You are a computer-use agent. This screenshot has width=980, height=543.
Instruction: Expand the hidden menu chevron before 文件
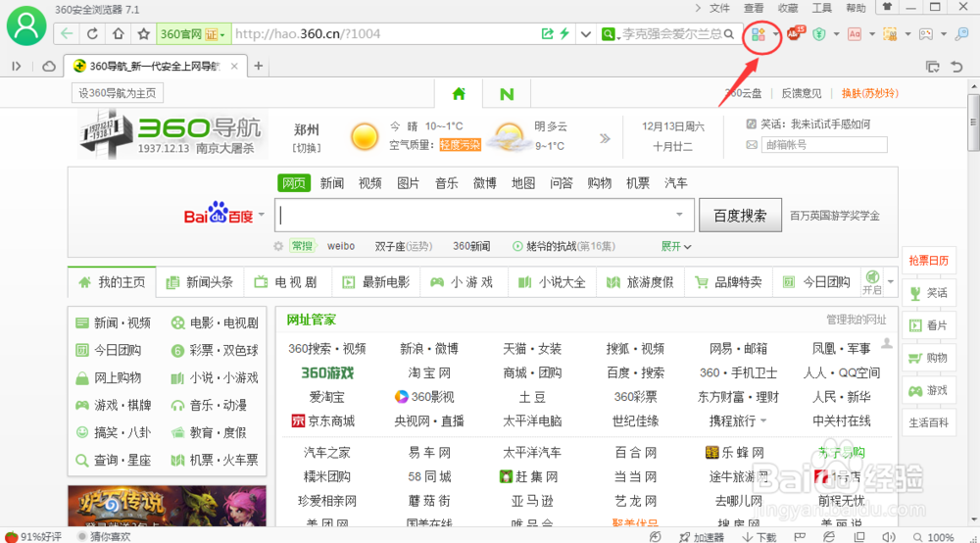(x=698, y=8)
